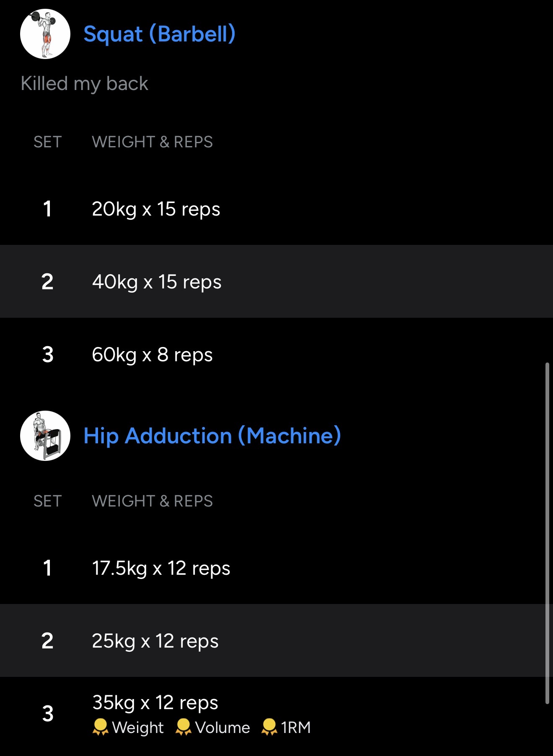Tap set number 2 under Squat
Screen dimensions: 553x756
pos(47,282)
